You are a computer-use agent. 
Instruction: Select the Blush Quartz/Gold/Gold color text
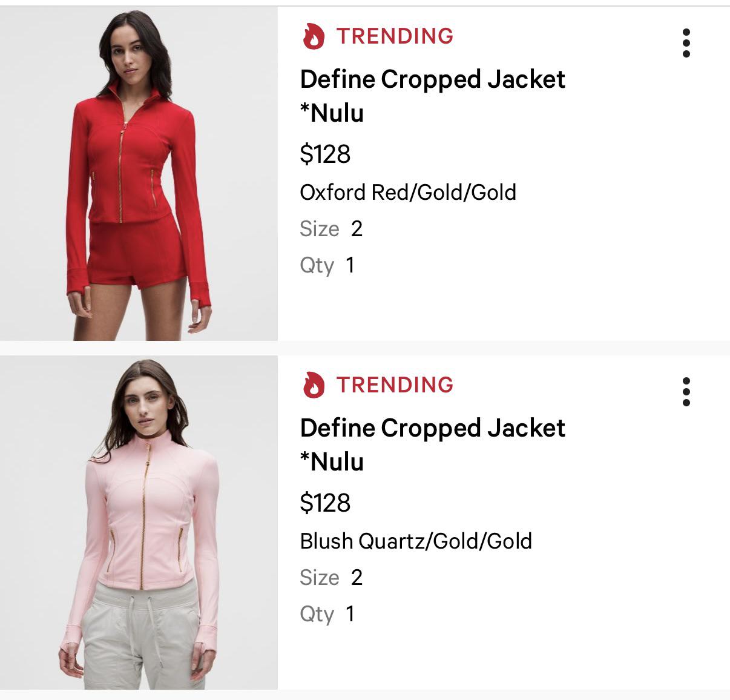click(416, 541)
